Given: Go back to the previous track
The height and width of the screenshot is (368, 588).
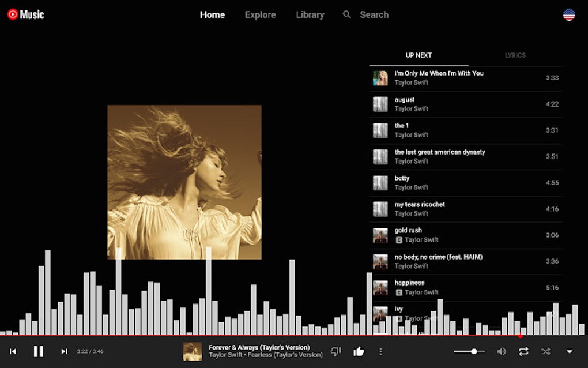Looking at the screenshot, I should click(13, 351).
